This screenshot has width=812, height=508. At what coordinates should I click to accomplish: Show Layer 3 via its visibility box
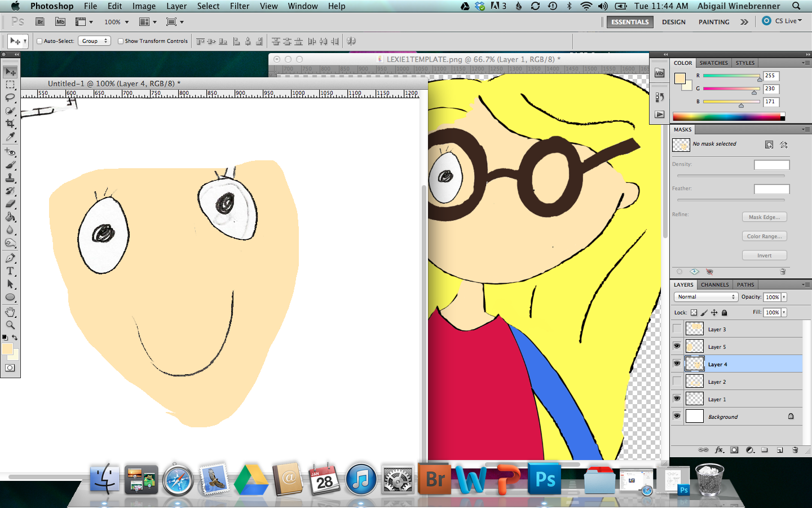pos(677,329)
